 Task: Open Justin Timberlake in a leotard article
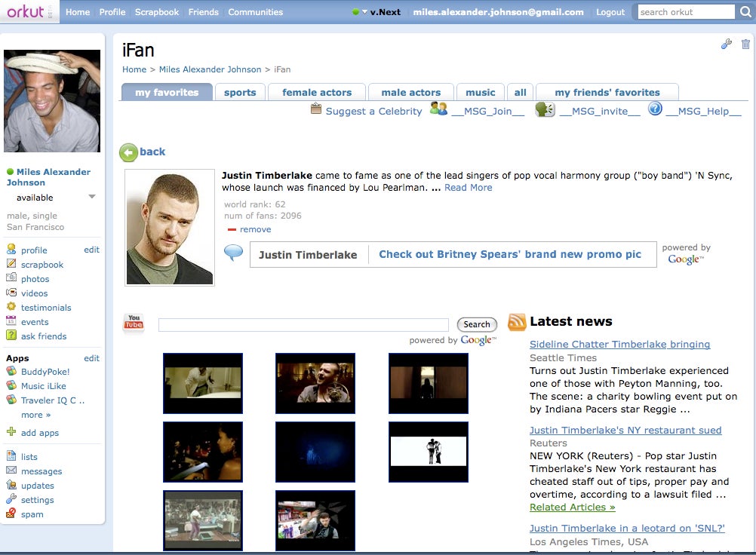pyautogui.click(x=627, y=528)
